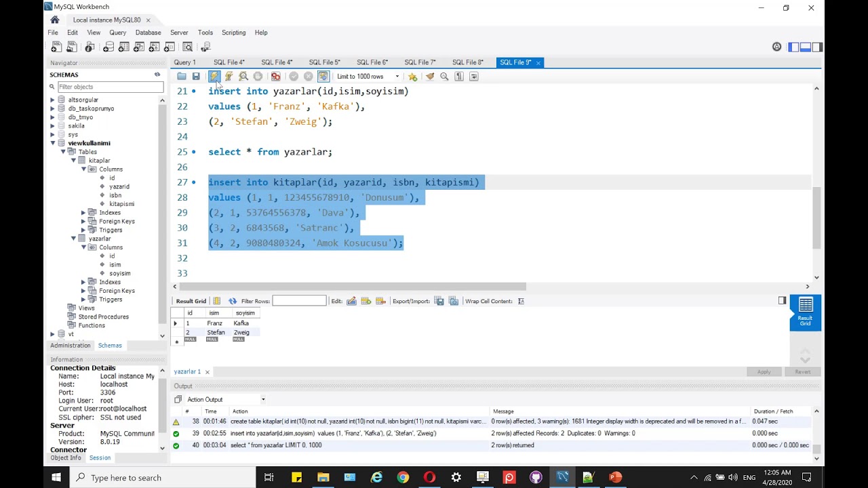Toggle continue-on-error execution icon

pos(275,77)
